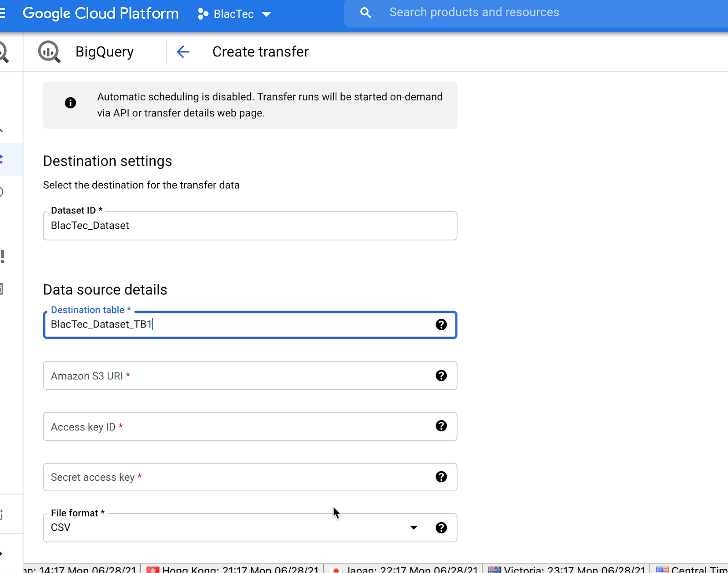Click the project hexagon icon beside BlacTec
The height and width of the screenshot is (573, 728).
202,14
